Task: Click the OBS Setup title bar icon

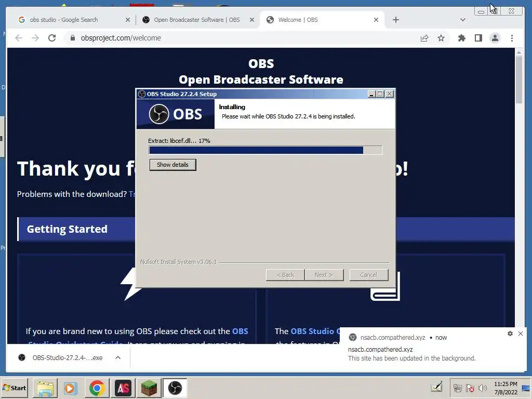Action: point(142,94)
